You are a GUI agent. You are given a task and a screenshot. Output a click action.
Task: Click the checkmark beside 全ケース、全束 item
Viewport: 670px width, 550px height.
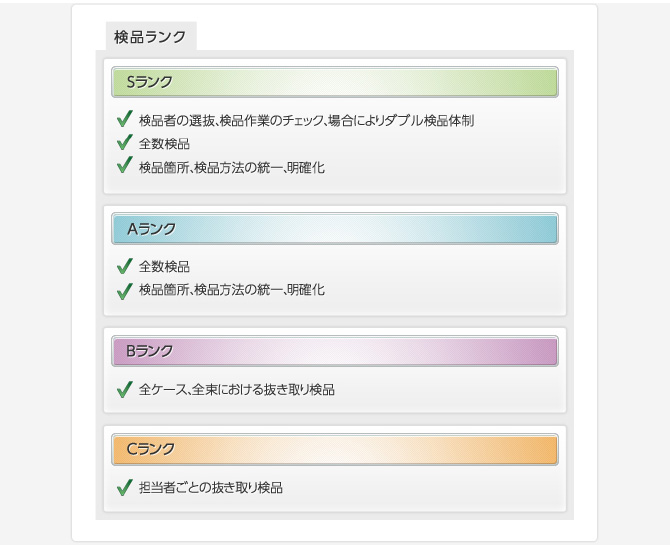[125, 389]
